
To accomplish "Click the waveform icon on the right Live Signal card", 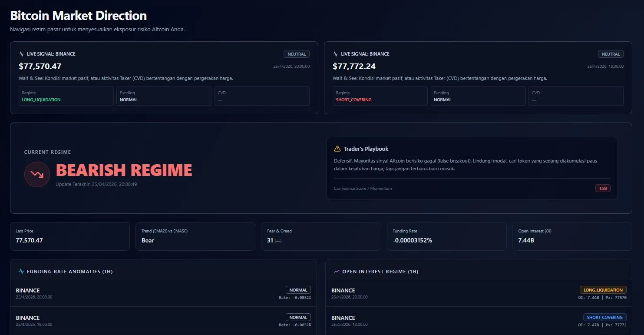I will click(335, 53).
